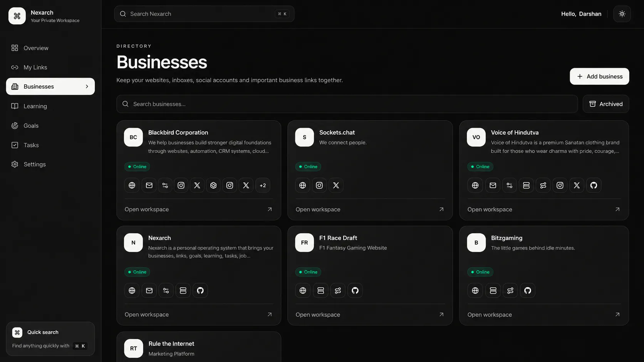Screen dimensions: 644x362
Task: Click sliders icon on Voice of Hindutva card
Action: pos(510,185)
